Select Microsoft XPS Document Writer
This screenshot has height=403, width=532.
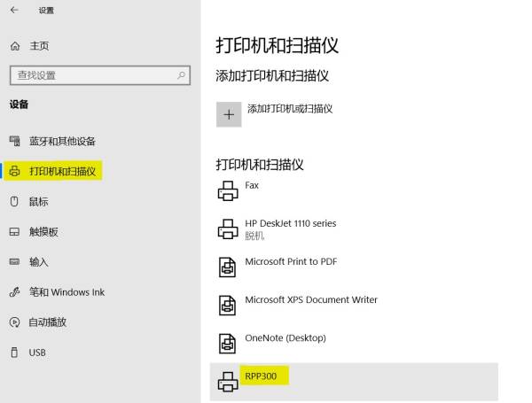[x=310, y=300]
